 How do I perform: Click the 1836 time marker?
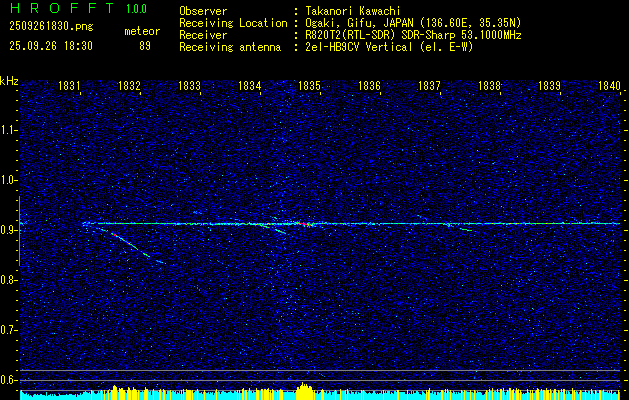pyautogui.click(x=369, y=85)
